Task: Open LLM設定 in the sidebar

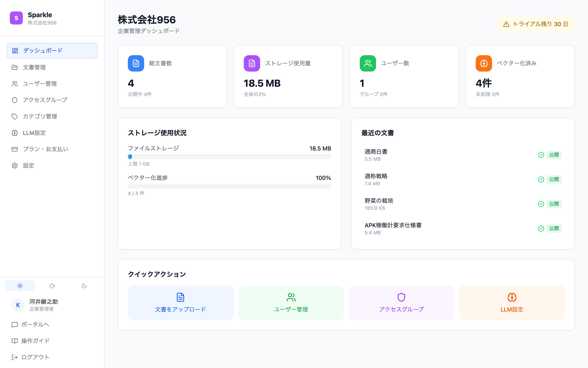Action: pos(52,133)
